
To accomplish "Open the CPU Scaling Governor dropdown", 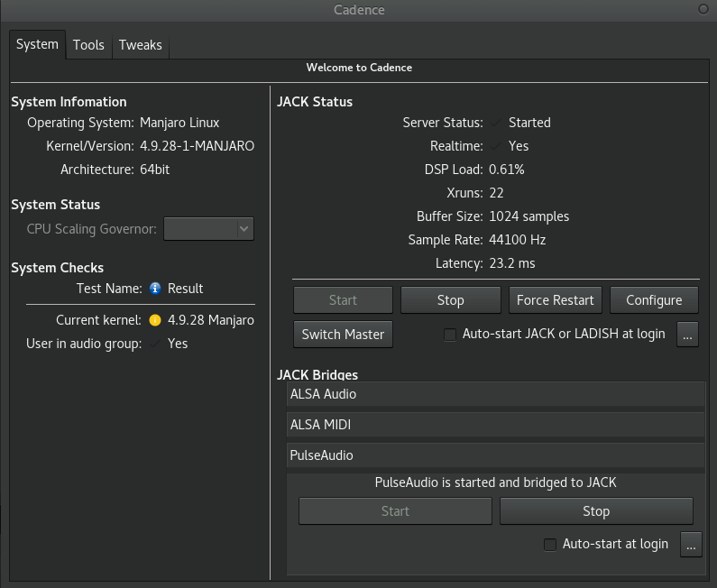I will (x=208, y=229).
